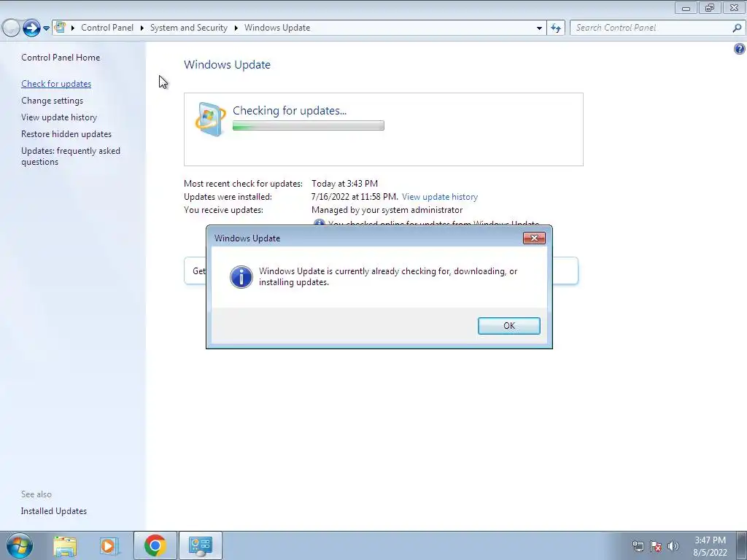This screenshot has height=560, width=747.
Task: Select System and Security breadcrumb
Action: click(x=189, y=28)
